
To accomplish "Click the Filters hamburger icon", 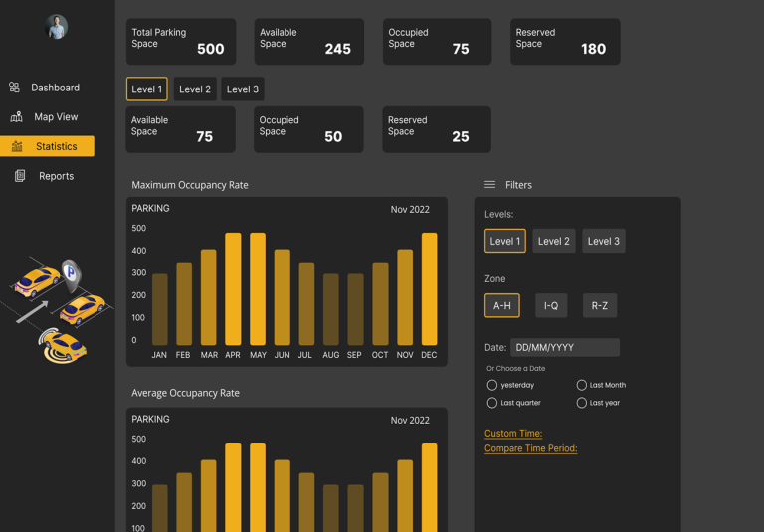I will coord(489,185).
